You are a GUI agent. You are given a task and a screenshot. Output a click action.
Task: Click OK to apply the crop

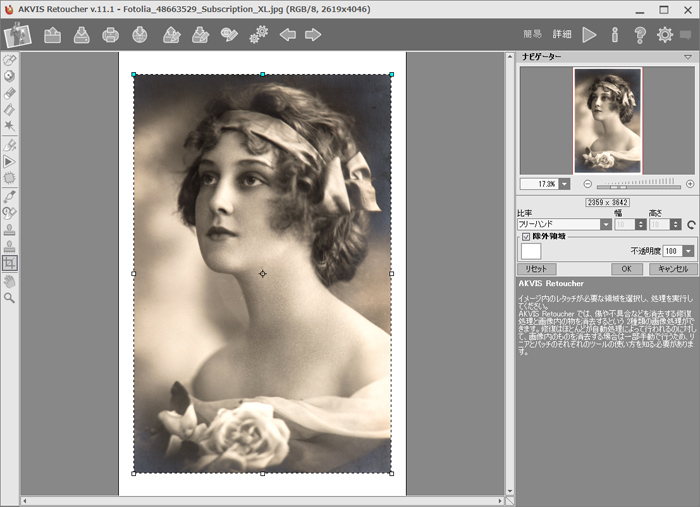[627, 269]
